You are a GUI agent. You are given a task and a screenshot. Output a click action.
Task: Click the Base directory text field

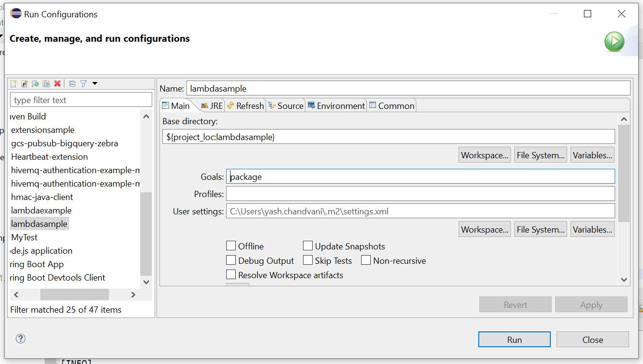tap(388, 137)
